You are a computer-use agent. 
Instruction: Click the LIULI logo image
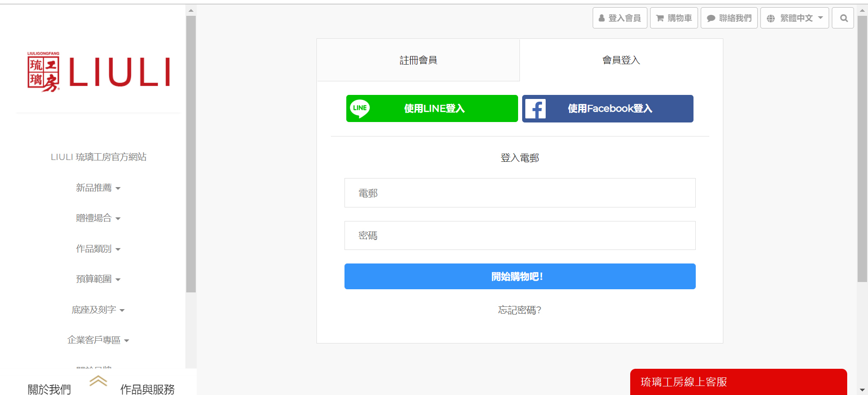pos(99,72)
